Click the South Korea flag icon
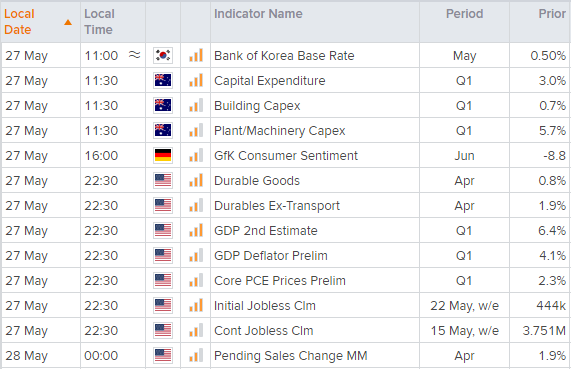The width and height of the screenshot is (571, 369). pyautogui.click(x=163, y=56)
